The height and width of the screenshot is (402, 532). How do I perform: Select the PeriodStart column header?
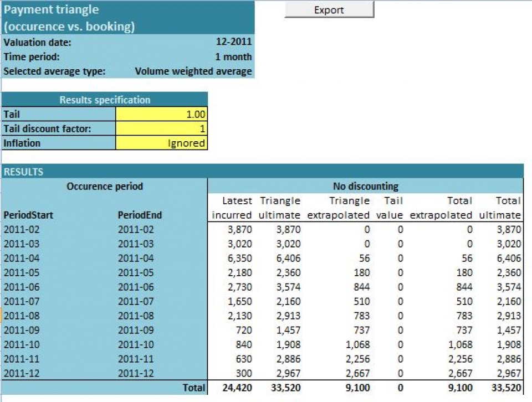click(x=29, y=215)
